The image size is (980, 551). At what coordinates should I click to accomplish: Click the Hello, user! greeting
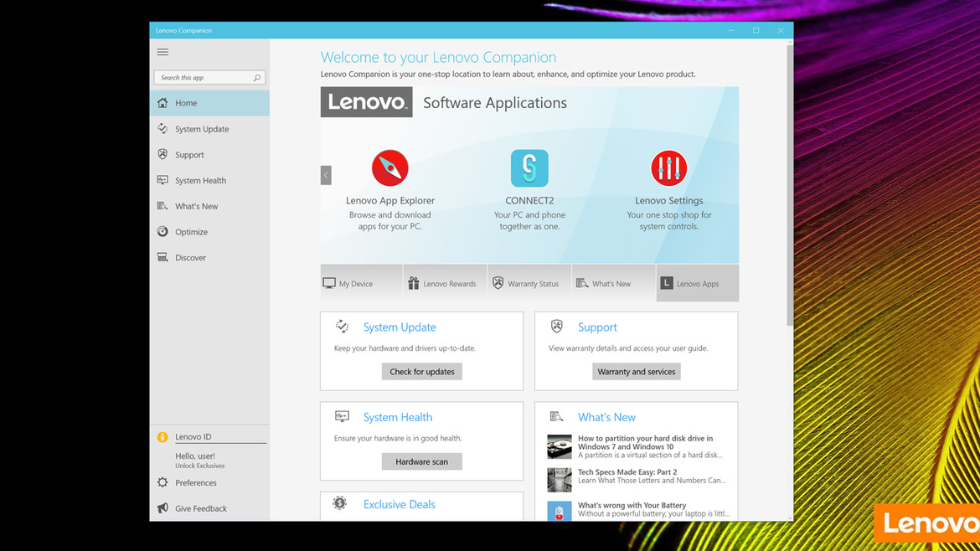coord(195,456)
